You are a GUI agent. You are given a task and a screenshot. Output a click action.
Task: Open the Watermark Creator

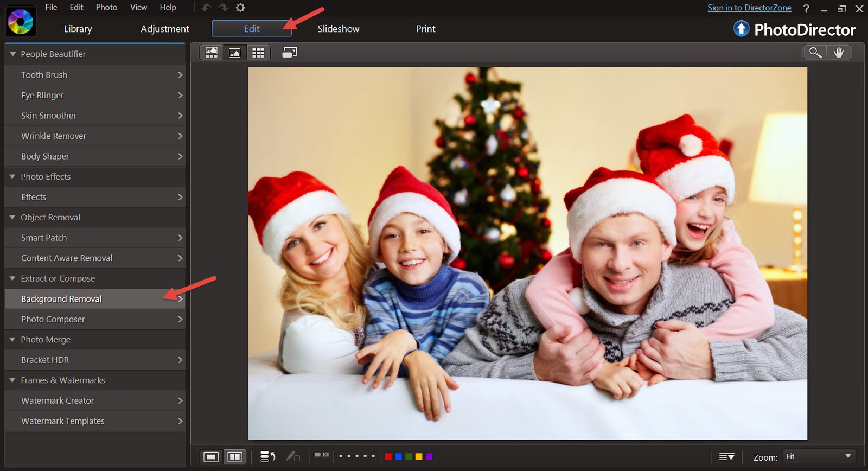(x=95, y=401)
